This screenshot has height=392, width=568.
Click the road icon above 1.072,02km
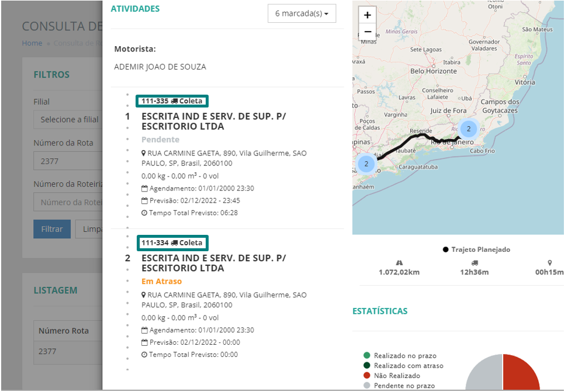(399, 263)
